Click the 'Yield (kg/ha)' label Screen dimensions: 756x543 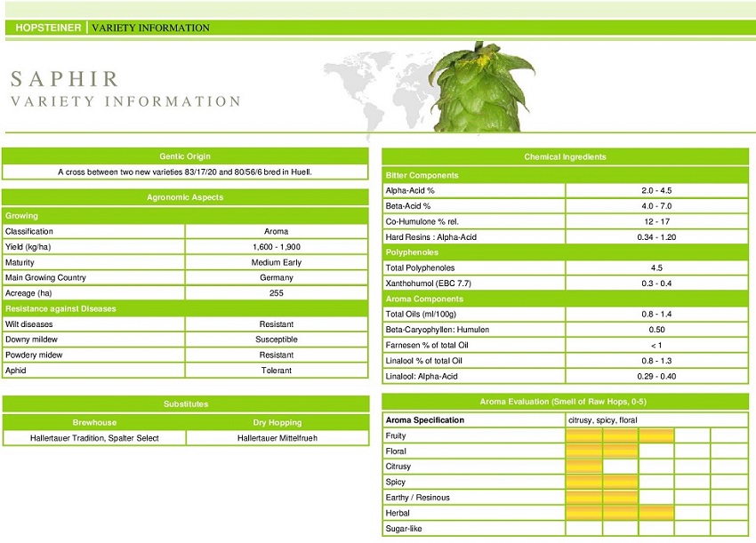[28, 247]
